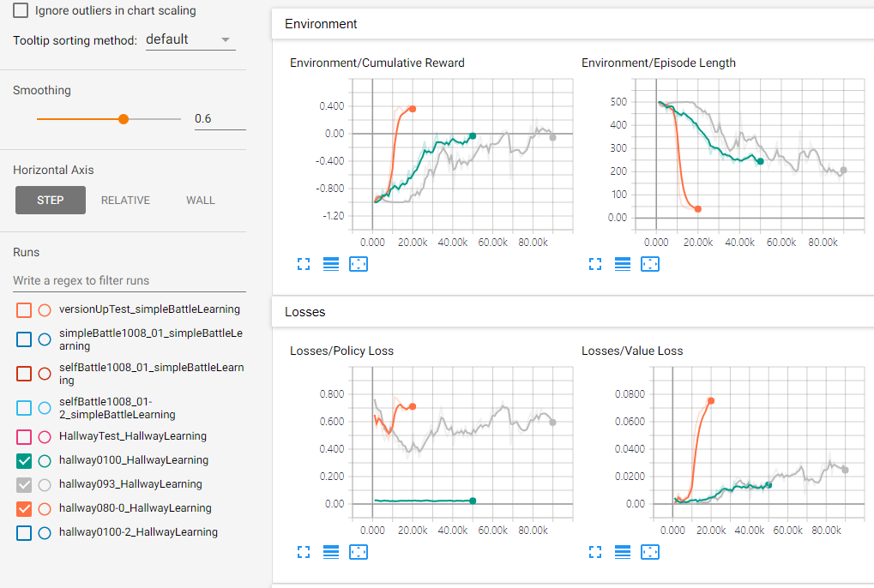The width and height of the screenshot is (874, 588).
Task: Uncheck the hallway080-0_HallwayLearning run checkbox
Action: point(24,508)
